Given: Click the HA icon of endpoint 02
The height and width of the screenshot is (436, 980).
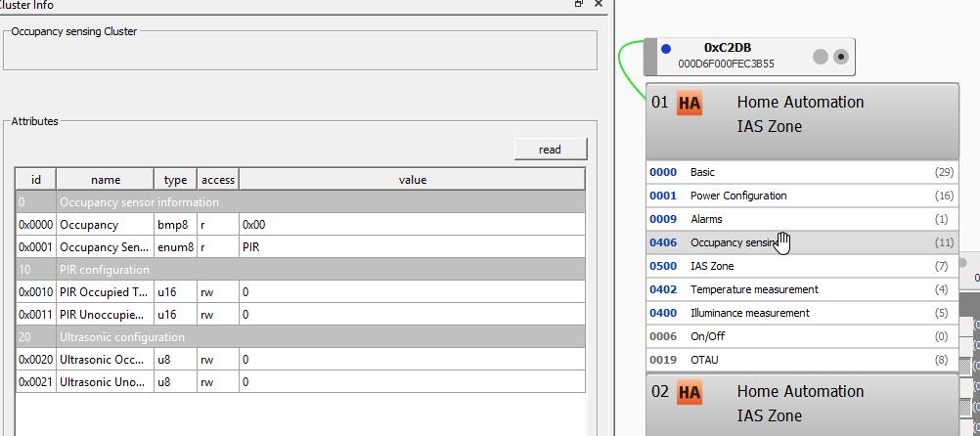Looking at the screenshot, I should pyautogui.click(x=690, y=393).
